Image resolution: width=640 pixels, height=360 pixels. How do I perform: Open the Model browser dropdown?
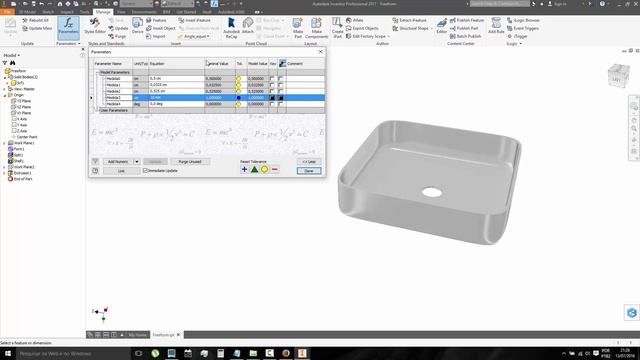tap(12, 55)
